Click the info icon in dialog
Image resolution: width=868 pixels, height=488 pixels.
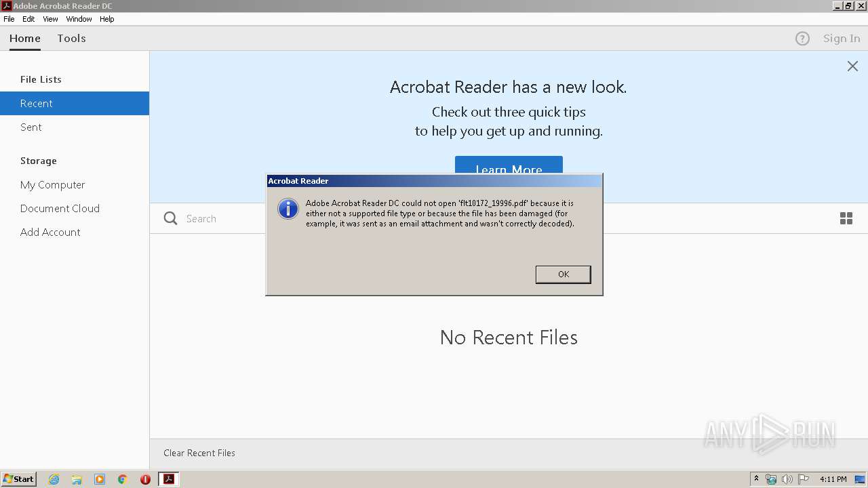coord(288,209)
